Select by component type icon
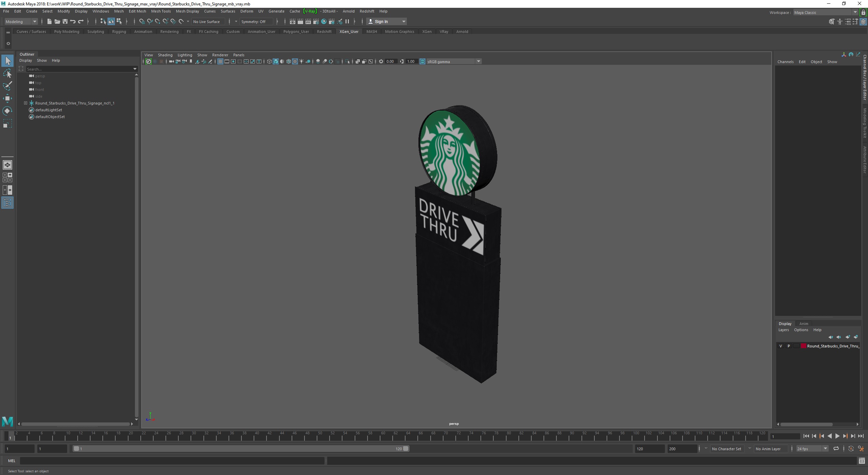 pyautogui.click(x=119, y=21)
